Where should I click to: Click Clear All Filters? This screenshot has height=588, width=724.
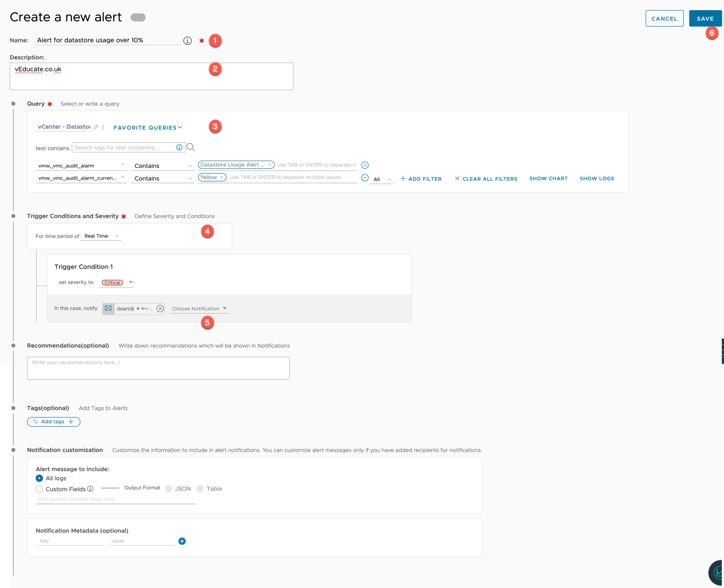tap(486, 179)
